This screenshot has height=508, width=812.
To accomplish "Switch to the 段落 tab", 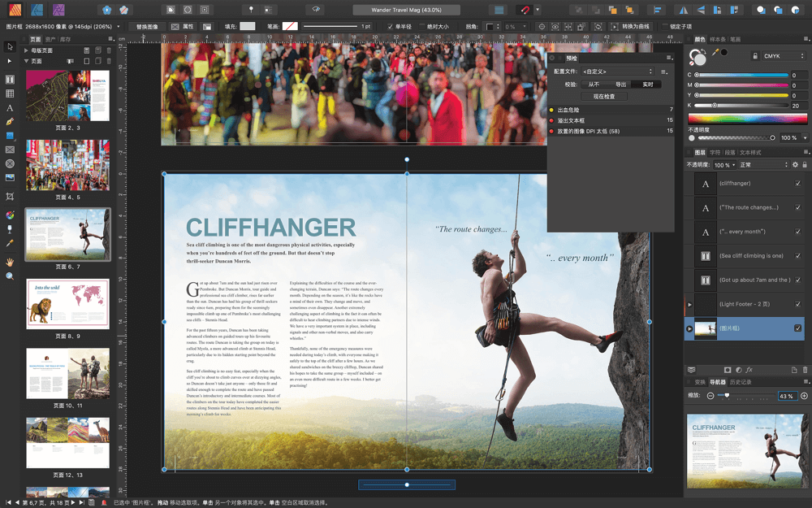I will 729,153.
